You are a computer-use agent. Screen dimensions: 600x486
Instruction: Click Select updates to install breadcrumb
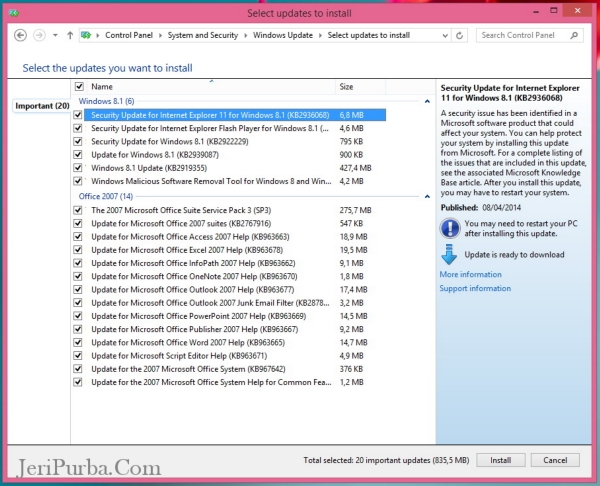(368, 35)
